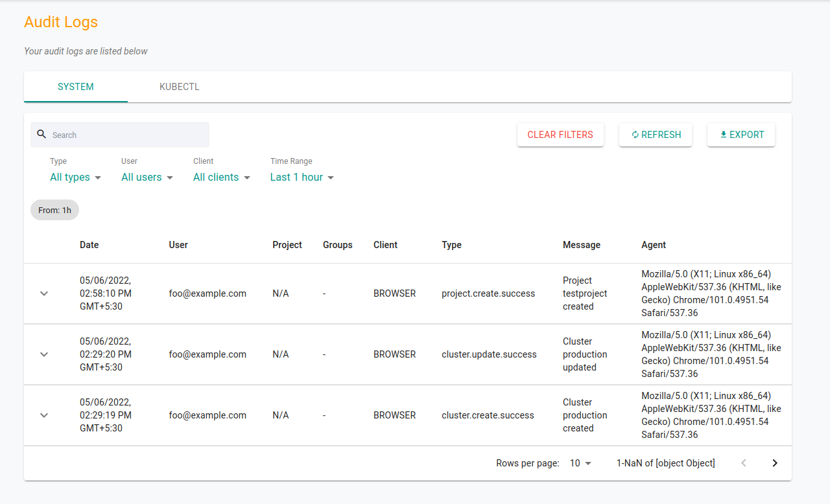Change rows per page from 10
This screenshot has height=504, width=830.
pos(580,463)
